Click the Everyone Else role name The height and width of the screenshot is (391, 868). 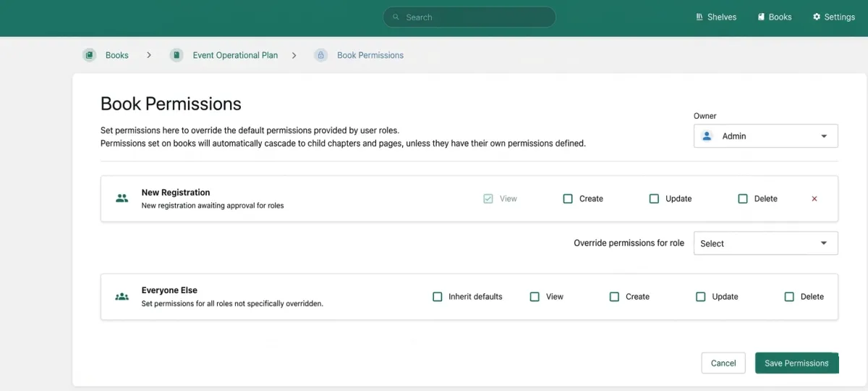169,290
